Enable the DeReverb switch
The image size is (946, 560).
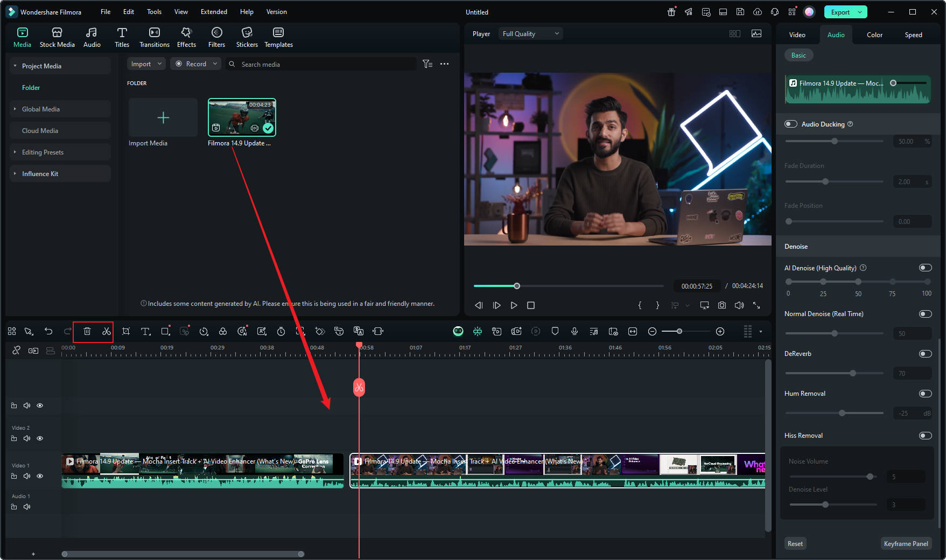[926, 354]
